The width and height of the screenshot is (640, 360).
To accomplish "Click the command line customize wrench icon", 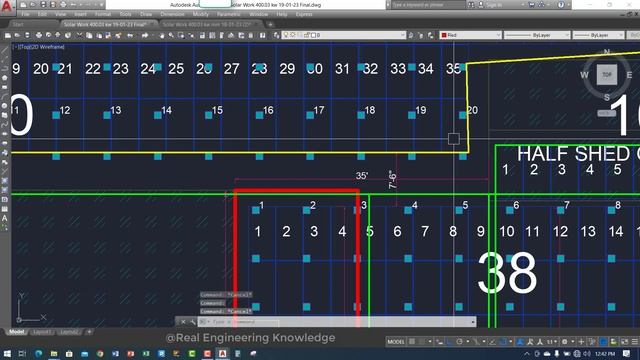I will [192, 322].
